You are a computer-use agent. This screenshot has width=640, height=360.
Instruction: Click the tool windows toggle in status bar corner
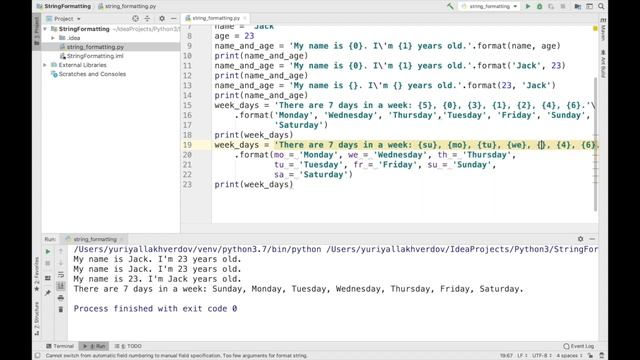pyautogui.click(x=37, y=356)
